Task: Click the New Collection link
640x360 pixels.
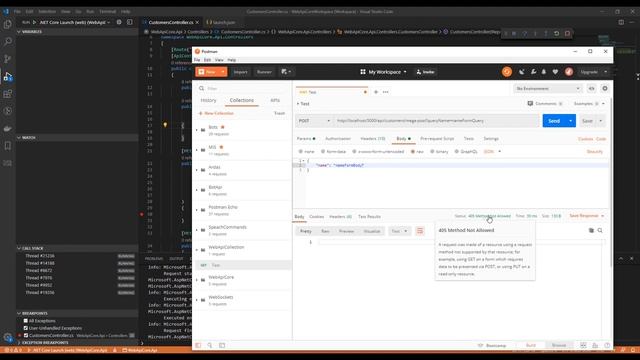Action: 216,113
